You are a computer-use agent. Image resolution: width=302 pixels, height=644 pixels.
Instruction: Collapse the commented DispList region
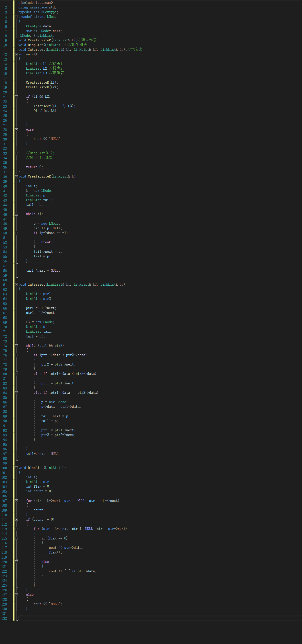tap(16, 153)
